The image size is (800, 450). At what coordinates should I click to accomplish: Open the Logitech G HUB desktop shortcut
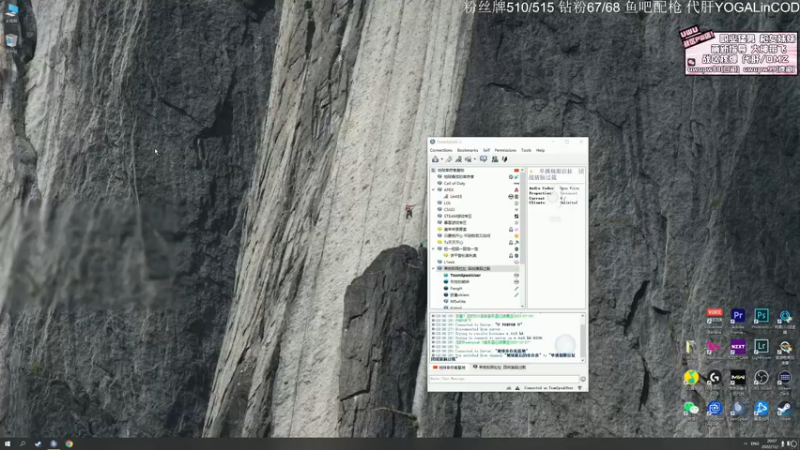click(x=714, y=379)
